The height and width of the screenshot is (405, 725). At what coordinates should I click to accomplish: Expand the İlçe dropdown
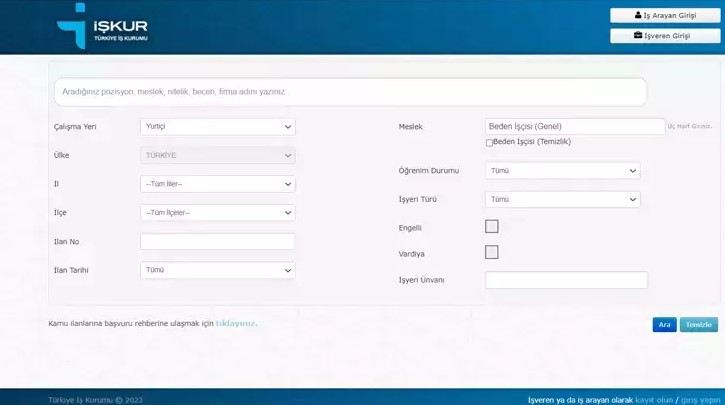click(x=218, y=213)
